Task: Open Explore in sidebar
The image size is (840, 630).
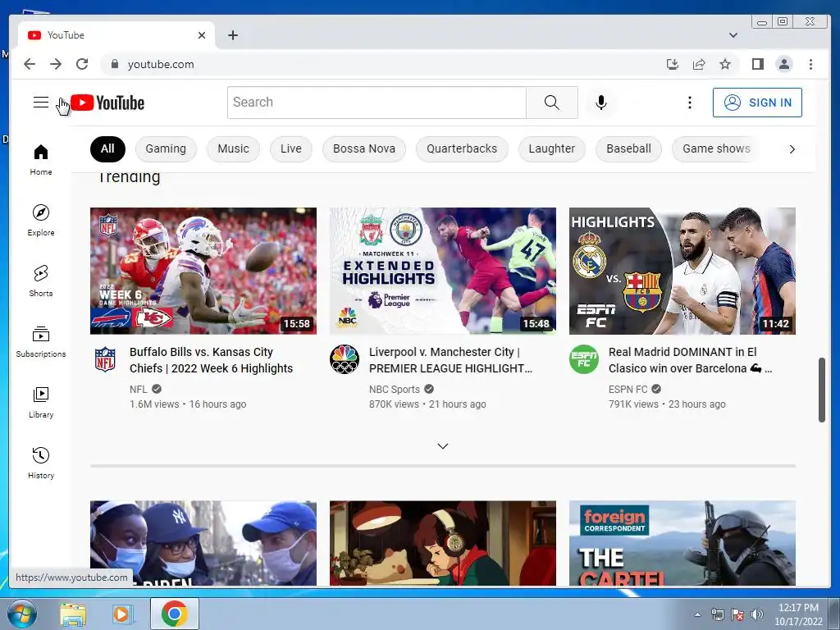Action: pos(41,220)
